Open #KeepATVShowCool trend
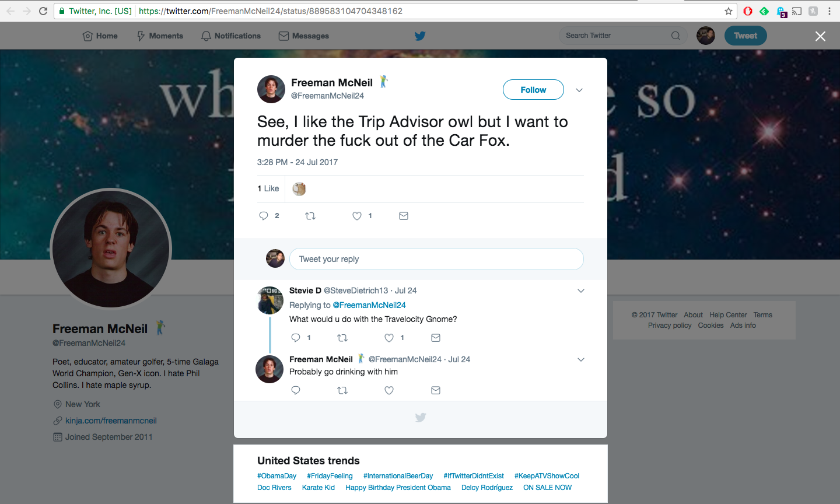Screen dimensions: 840x504 click(547, 476)
